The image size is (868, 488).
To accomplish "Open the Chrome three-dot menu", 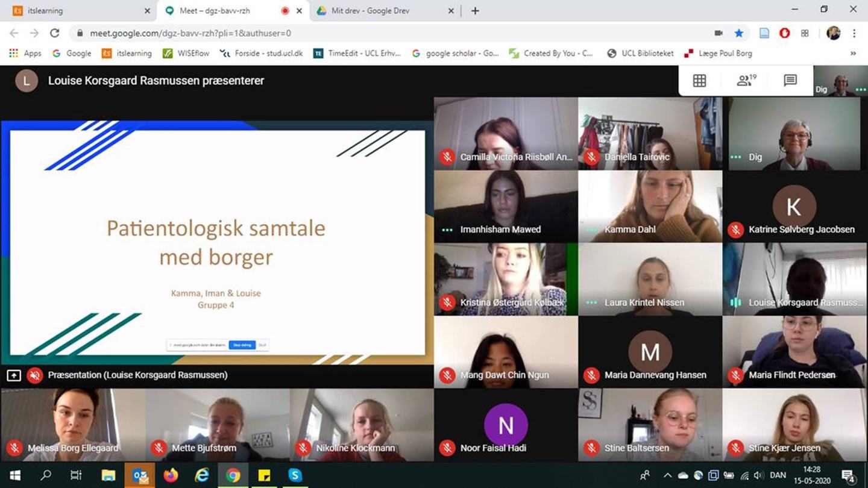I will pos(854,33).
